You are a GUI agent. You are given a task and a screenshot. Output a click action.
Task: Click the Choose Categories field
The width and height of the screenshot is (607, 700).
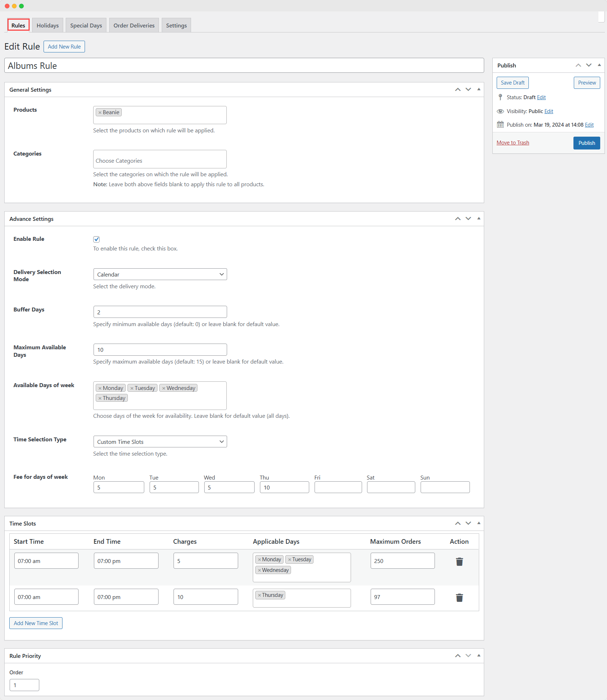click(x=160, y=159)
